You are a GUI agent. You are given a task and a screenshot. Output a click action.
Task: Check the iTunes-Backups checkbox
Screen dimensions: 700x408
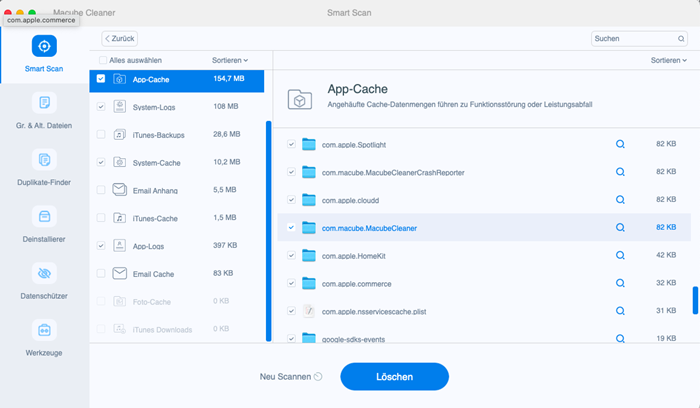point(101,134)
